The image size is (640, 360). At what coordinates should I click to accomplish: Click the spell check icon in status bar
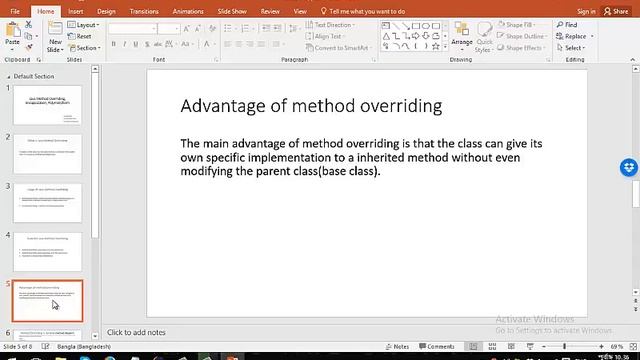point(45,346)
